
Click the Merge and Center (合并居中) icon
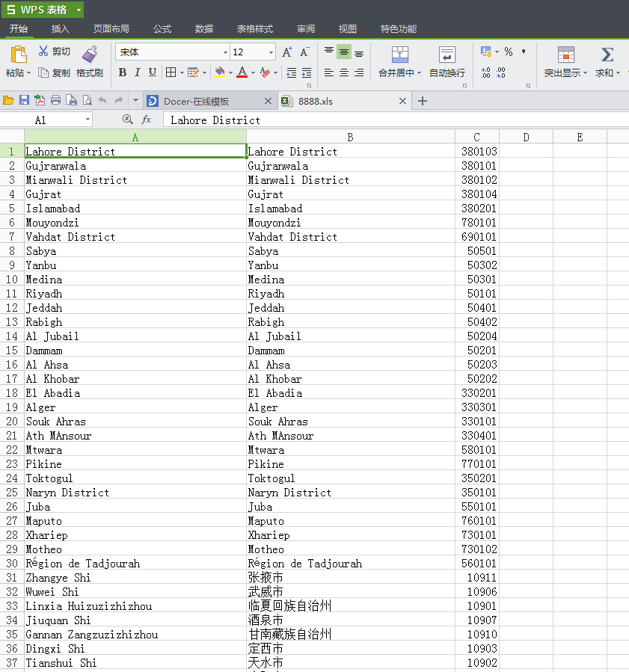pyautogui.click(x=400, y=55)
